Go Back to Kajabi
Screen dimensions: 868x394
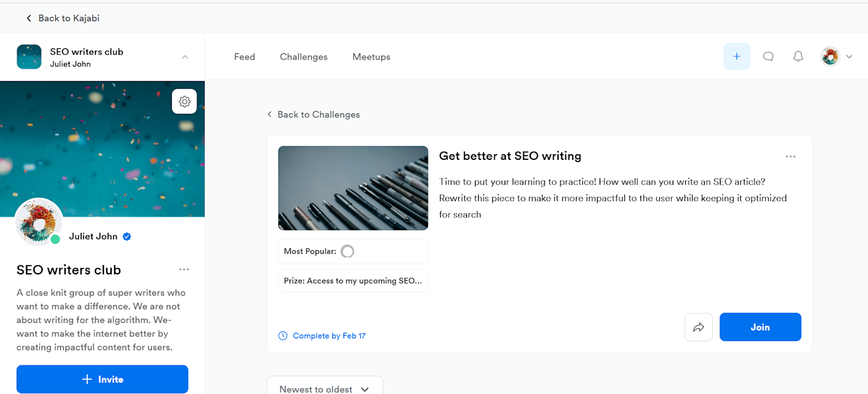[x=63, y=18]
